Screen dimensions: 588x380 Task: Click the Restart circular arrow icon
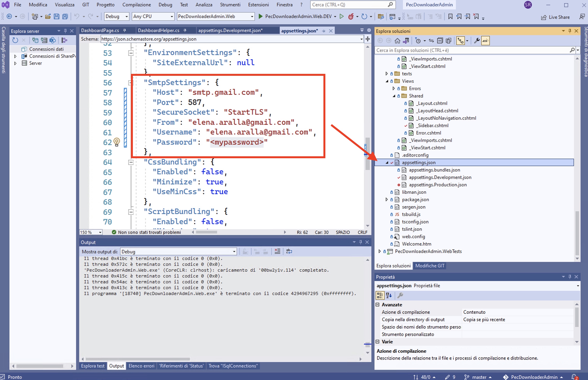tap(364, 17)
